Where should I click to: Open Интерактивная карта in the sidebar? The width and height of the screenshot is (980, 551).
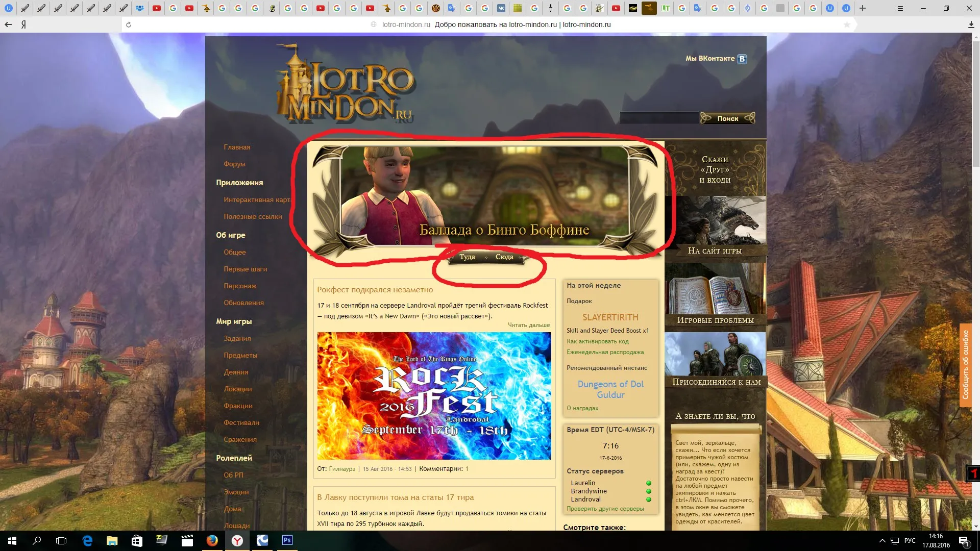(257, 199)
